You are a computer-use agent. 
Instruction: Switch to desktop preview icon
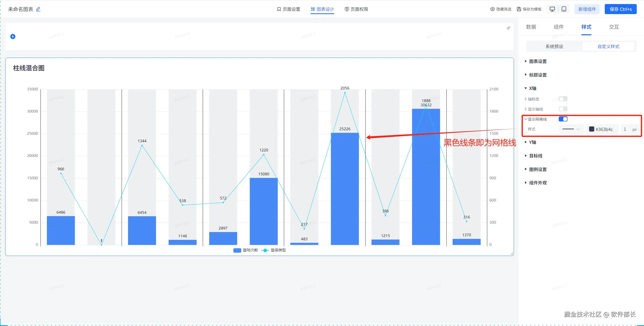pos(552,9)
